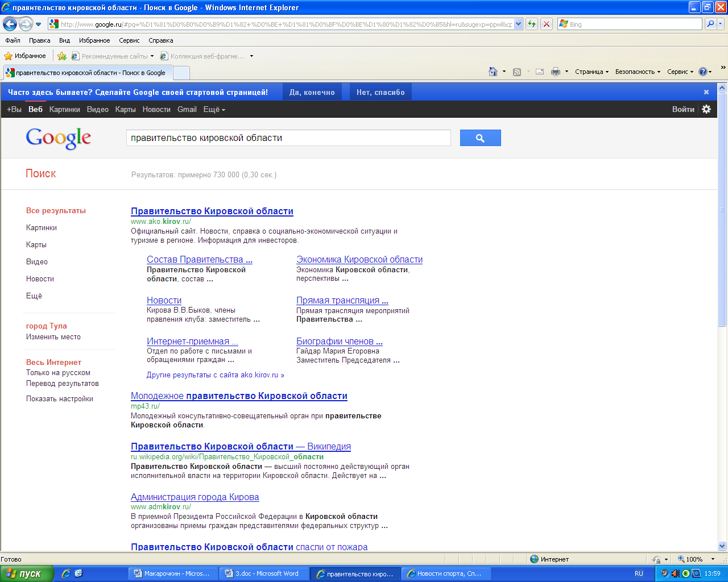The image size is (728, 582).
Task: Go back with the browser Back arrow
Action: 10,24
